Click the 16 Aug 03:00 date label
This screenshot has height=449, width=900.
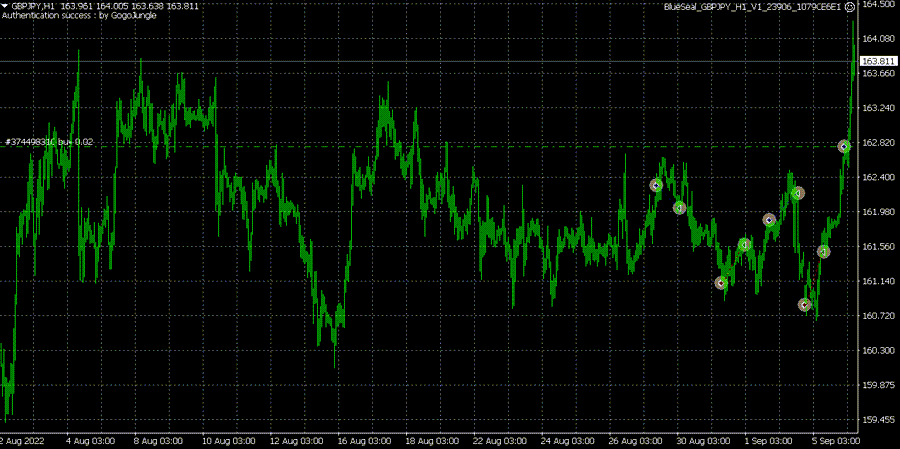[361, 440]
